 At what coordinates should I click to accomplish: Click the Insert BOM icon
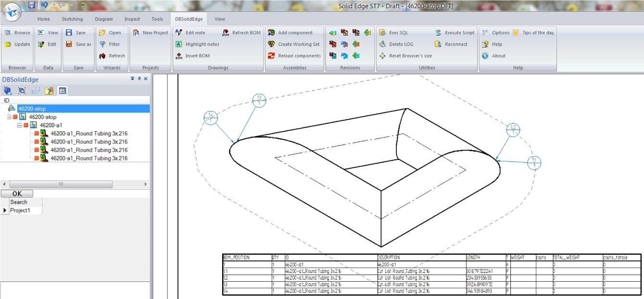179,56
